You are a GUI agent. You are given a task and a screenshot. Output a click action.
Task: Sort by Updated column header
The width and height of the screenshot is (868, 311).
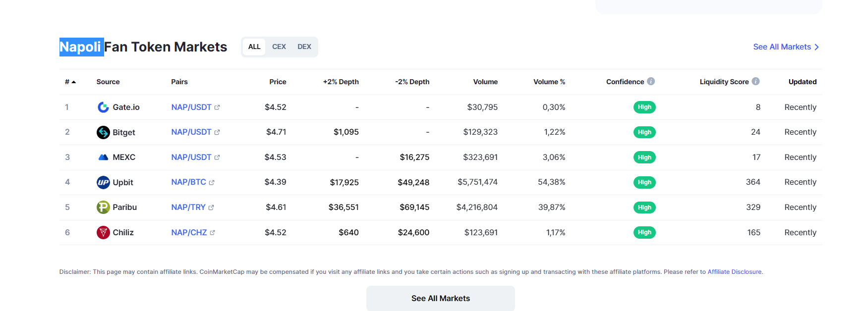(803, 82)
